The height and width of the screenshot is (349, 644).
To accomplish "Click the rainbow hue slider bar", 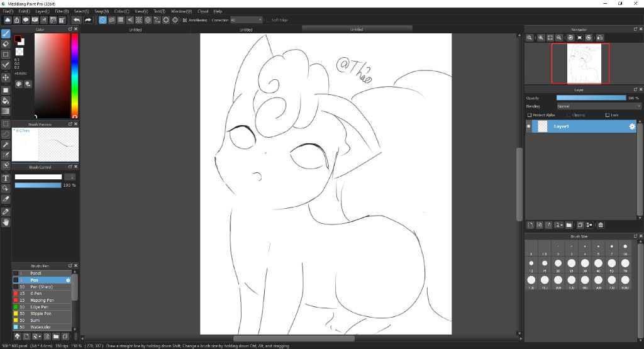I will coord(75,76).
